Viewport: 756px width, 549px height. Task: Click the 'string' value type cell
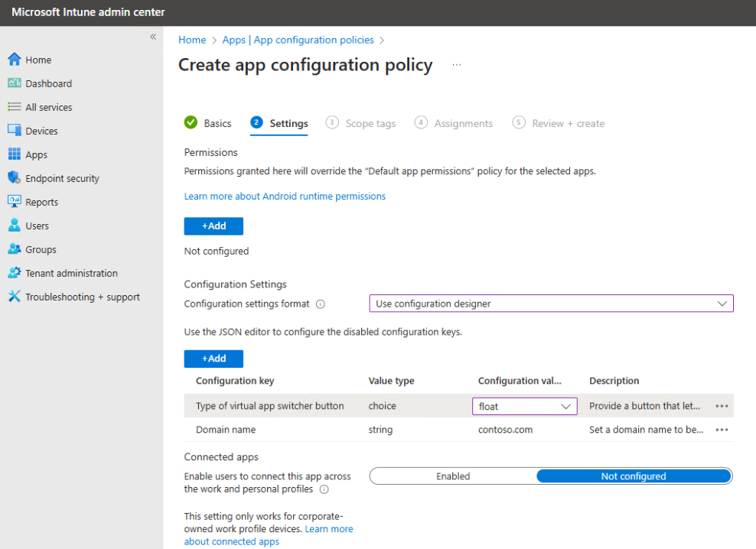click(x=381, y=430)
